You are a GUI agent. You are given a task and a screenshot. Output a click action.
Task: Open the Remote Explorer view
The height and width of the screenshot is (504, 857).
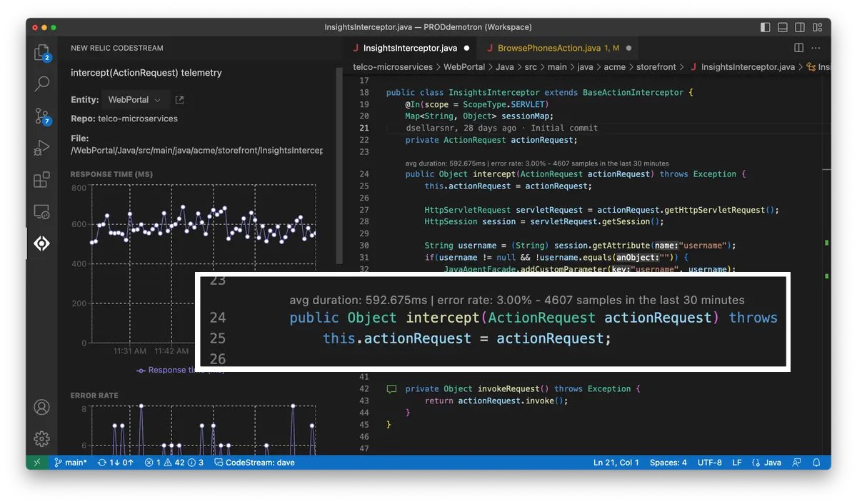pyautogui.click(x=41, y=212)
